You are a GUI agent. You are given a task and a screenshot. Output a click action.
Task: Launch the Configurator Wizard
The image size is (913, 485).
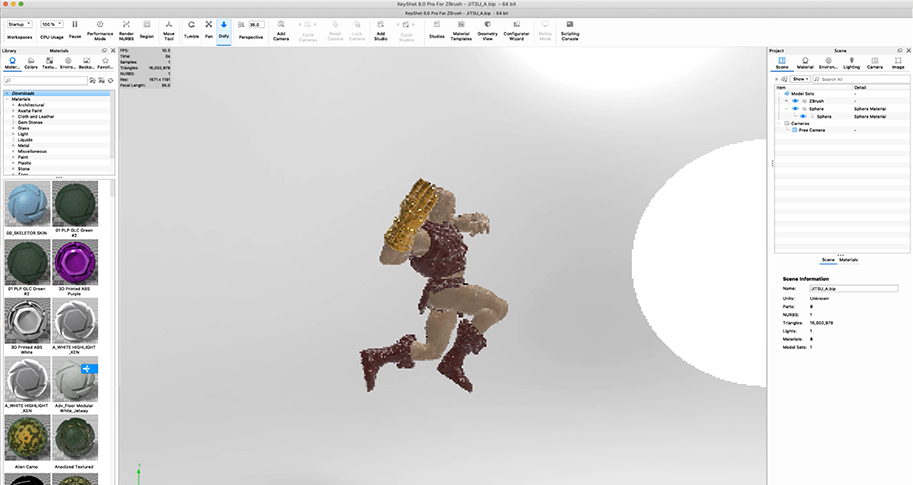tap(516, 30)
